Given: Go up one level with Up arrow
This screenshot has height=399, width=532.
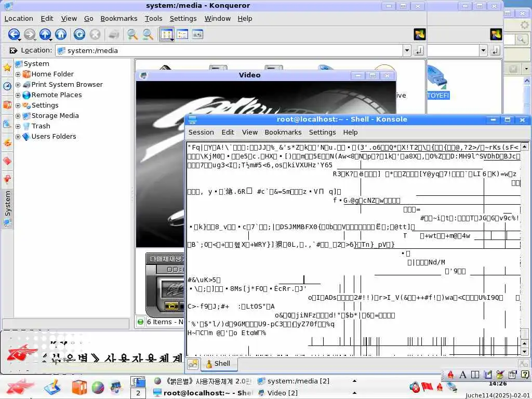Looking at the screenshot, I should click(45, 34).
